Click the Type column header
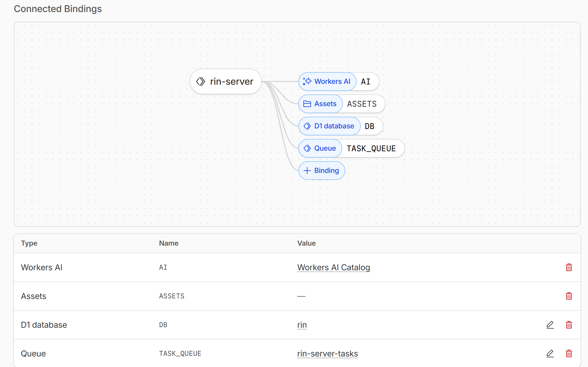This screenshot has width=588, height=367. click(x=29, y=243)
